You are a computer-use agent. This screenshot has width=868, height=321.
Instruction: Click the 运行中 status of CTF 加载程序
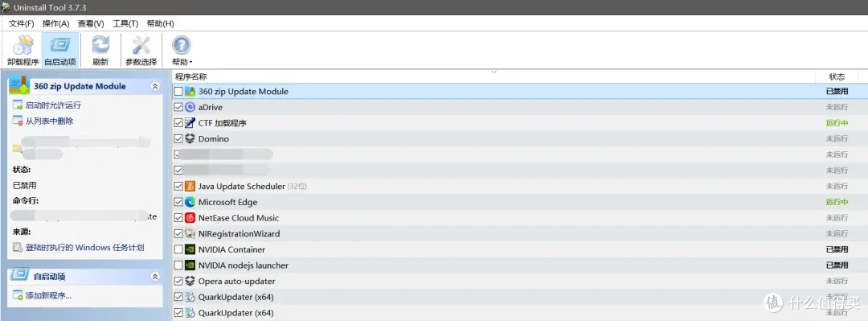[837, 123]
